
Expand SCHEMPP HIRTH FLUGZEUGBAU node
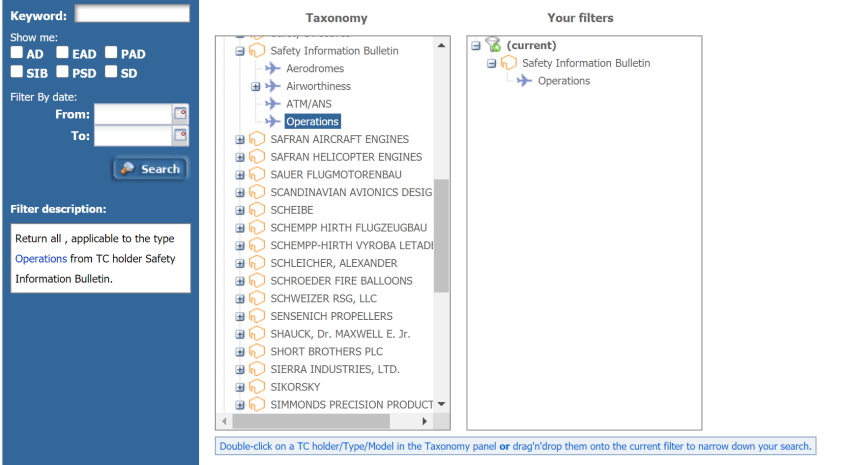click(x=240, y=228)
